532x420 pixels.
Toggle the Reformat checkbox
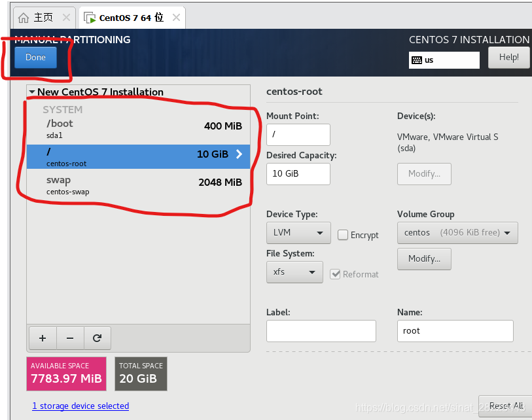click(x=335, y=274)
